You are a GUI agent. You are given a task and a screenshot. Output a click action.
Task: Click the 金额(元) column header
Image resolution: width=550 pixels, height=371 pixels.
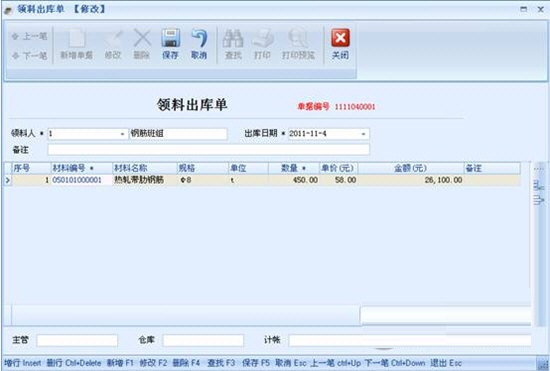[411, 168]
